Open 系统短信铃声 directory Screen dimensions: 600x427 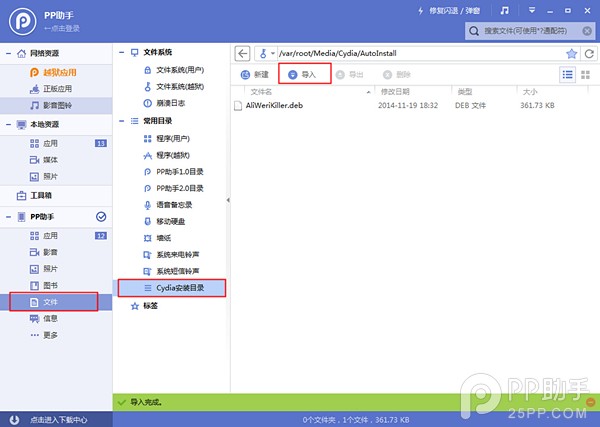click(171, 271)
